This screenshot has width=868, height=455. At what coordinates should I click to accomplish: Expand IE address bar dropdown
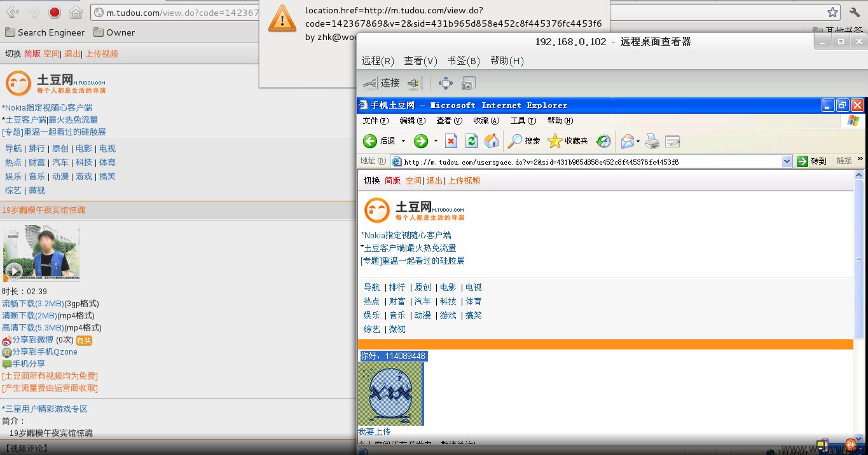[x=787, y=161]
